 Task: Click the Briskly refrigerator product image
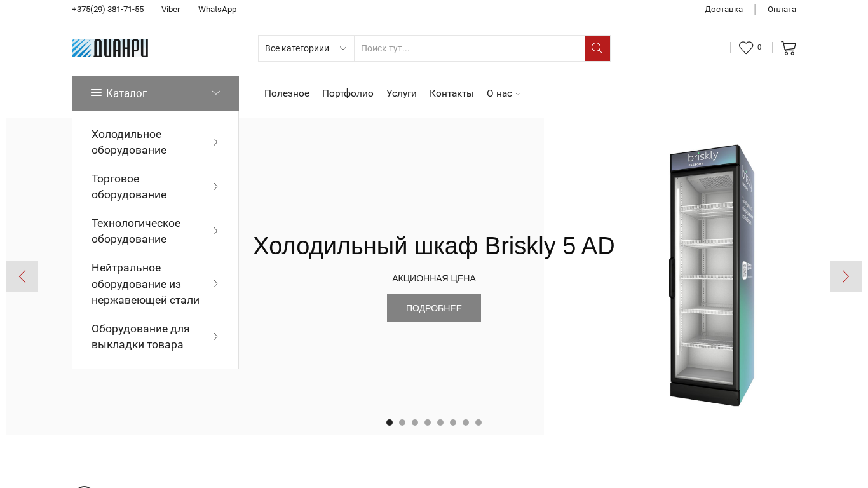point(712,275)
